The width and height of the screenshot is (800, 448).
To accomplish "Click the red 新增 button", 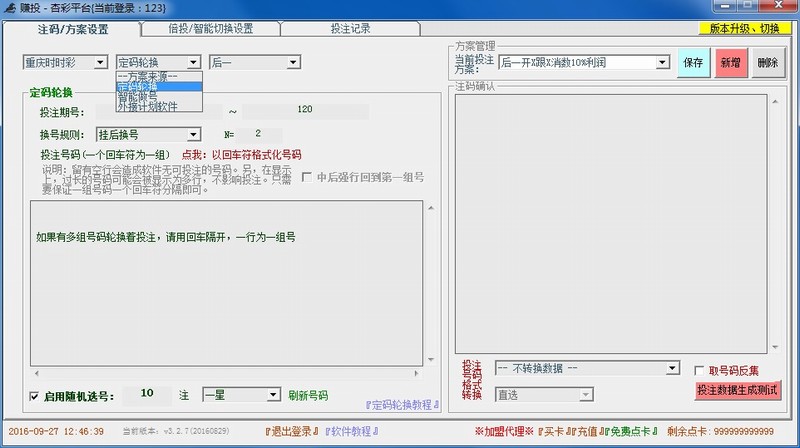I will pos(730,62).
